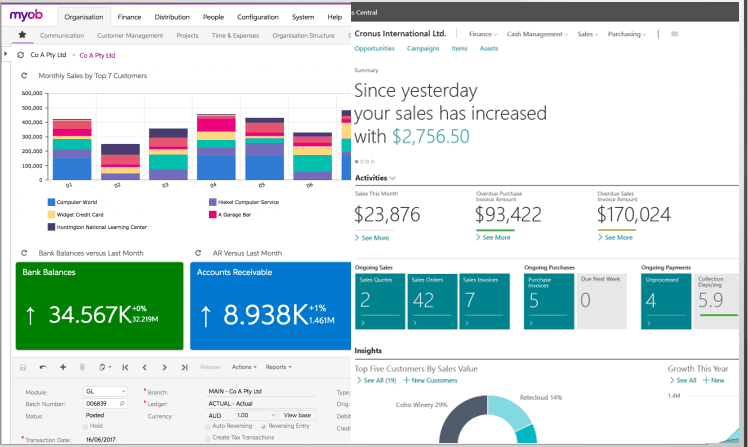Open the Module dropdown showing GL
Viewport: 748px width, 447px height.
coord(124,392)
